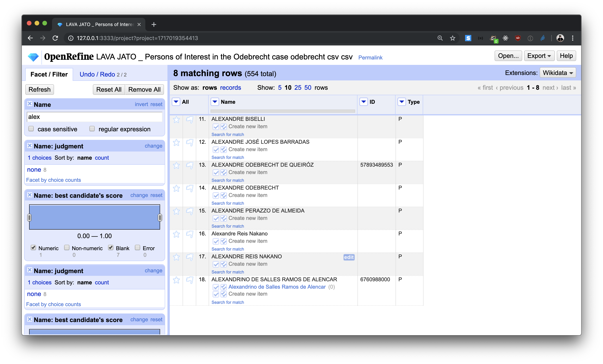Image resolution: width=603 pixels, height=364 pixels.
Task: Invert the Name text filter
Action: (x=141, y=104)
